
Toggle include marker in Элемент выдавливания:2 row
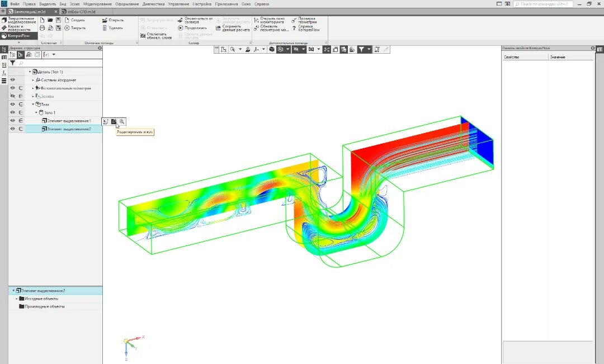tap(21, 129)
